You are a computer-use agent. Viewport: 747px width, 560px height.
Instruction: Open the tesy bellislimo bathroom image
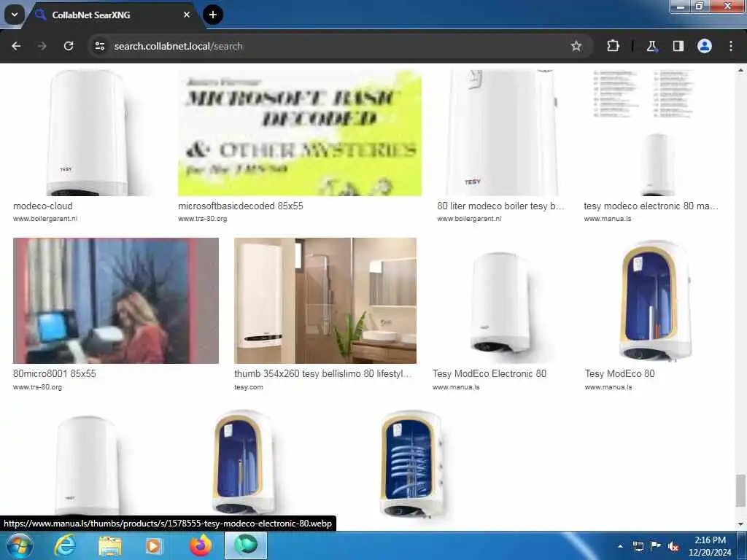click(x=325, y=300)
